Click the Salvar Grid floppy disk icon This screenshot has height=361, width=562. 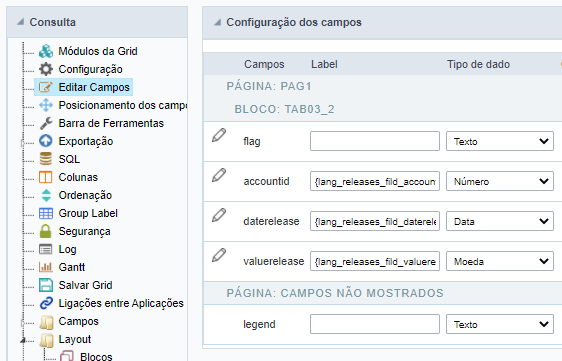(46, 285)
